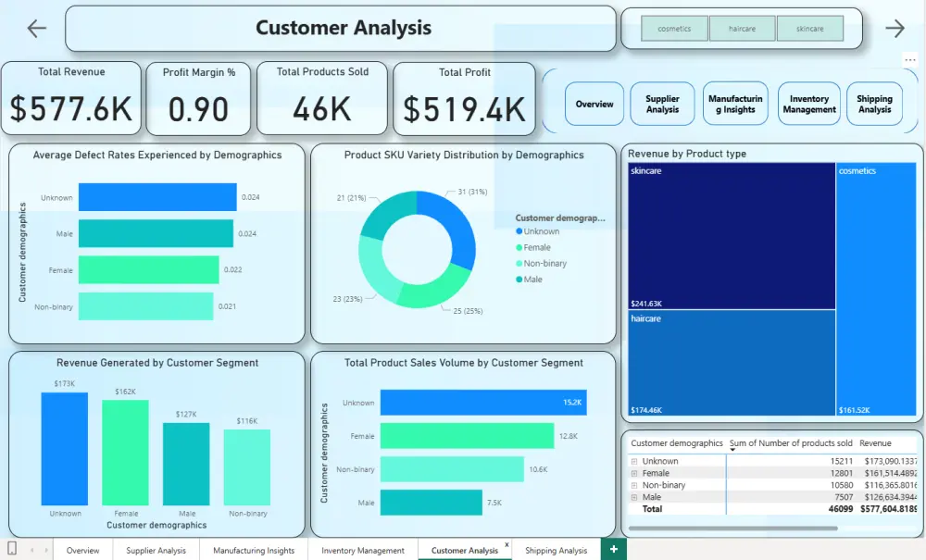
Task: Click the Female bar in defect rates chart
Action: coord(149,269)
